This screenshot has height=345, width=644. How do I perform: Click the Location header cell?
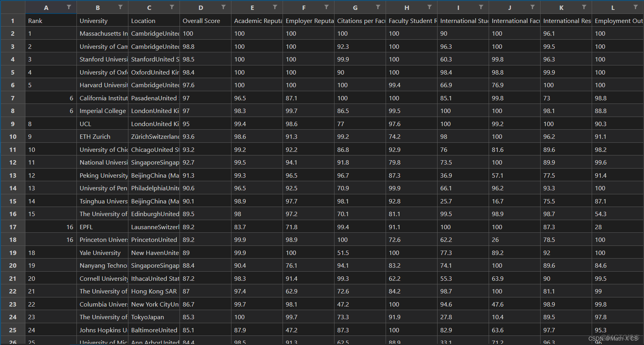click(x=154, y=21)
